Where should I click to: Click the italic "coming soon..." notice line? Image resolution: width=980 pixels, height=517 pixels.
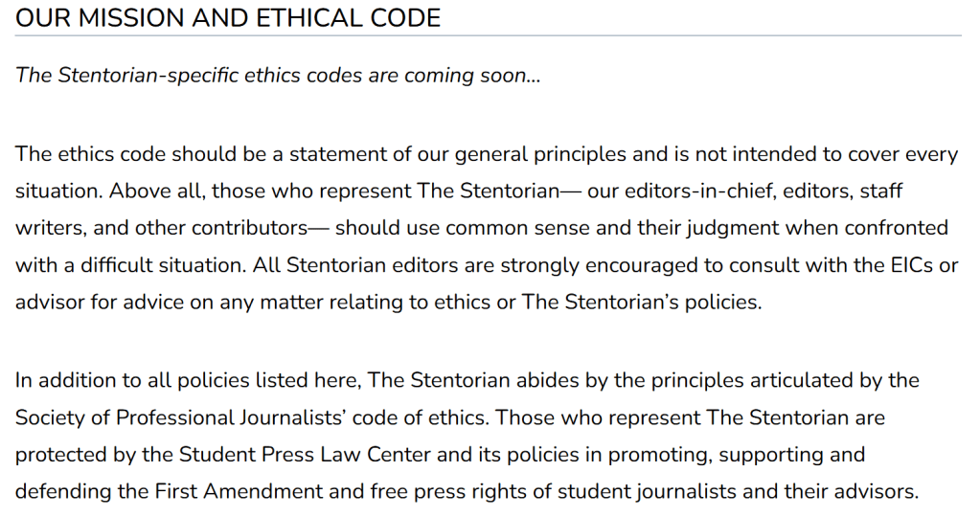click(278, 76)
